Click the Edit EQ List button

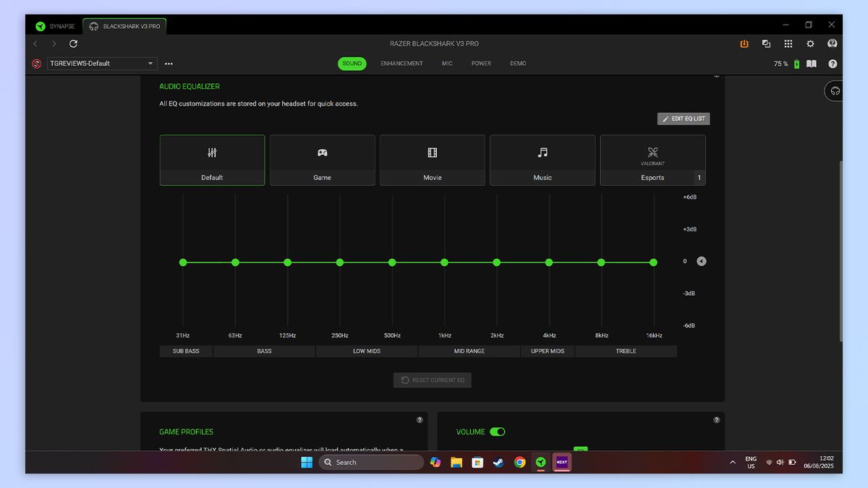tap(684, 119)
